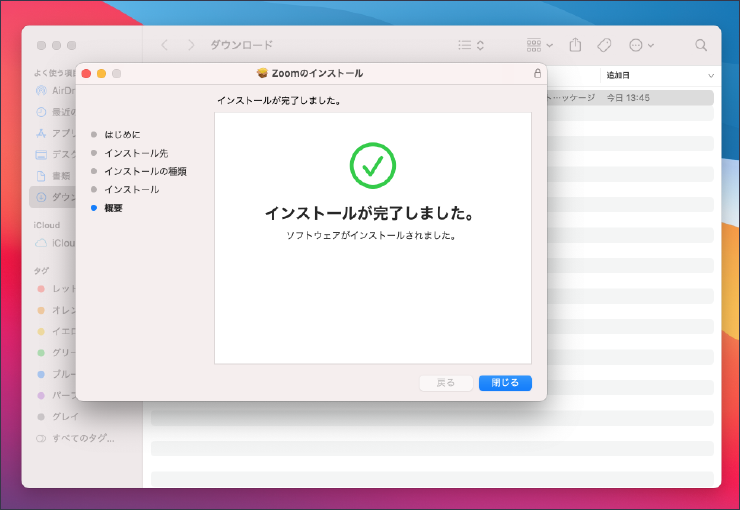The image size is (740, 510).
Task: Close the Zoom installer with 閉じる button
Action: [505, 383]
